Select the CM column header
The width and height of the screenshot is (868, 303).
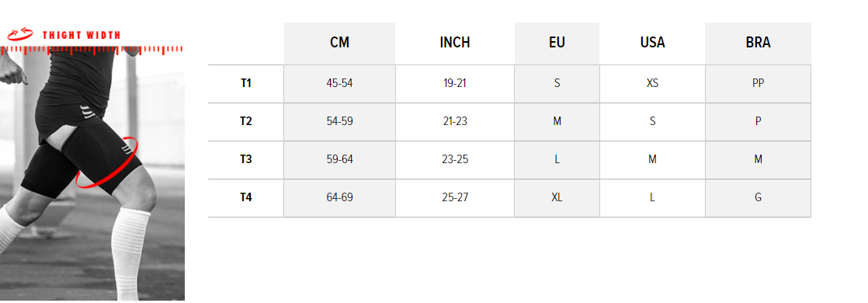pos(339,43)
